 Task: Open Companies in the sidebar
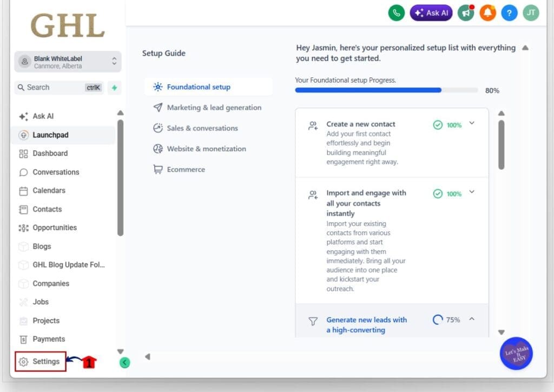[63, 283]
